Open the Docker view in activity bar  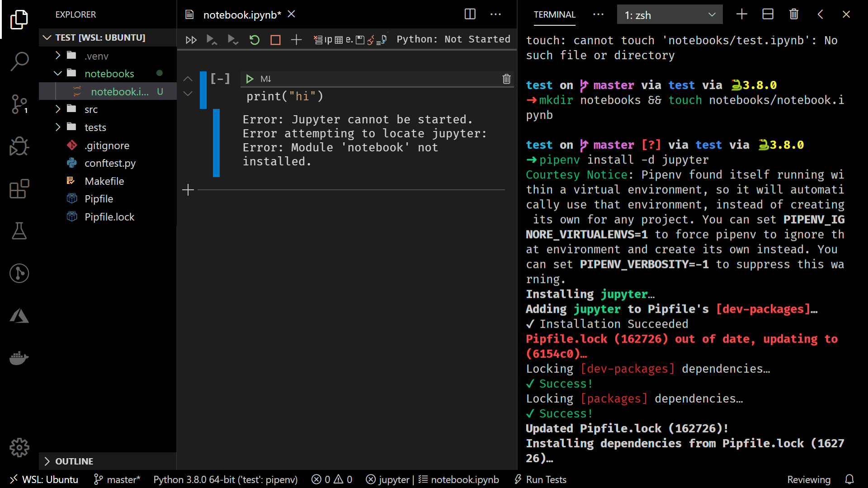coord(19,358)
